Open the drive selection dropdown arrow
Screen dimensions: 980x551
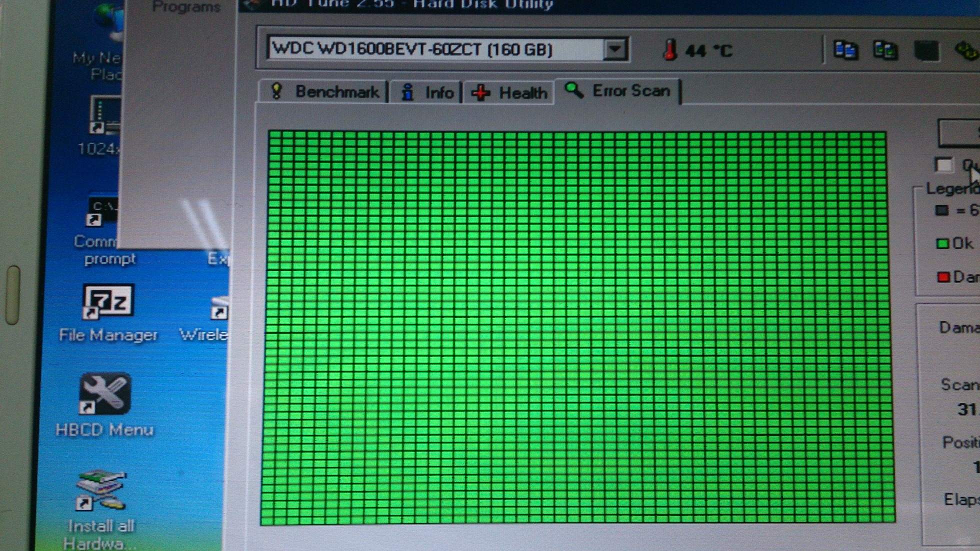point(615,49)
